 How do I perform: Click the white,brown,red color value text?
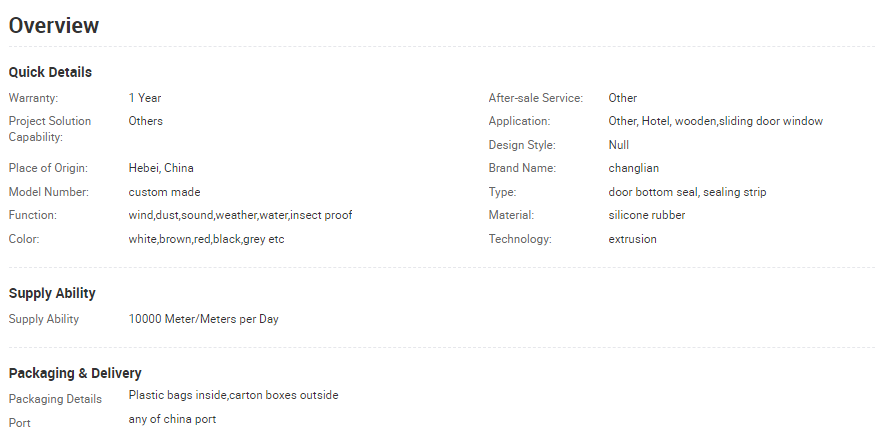[x=206, y=239]
